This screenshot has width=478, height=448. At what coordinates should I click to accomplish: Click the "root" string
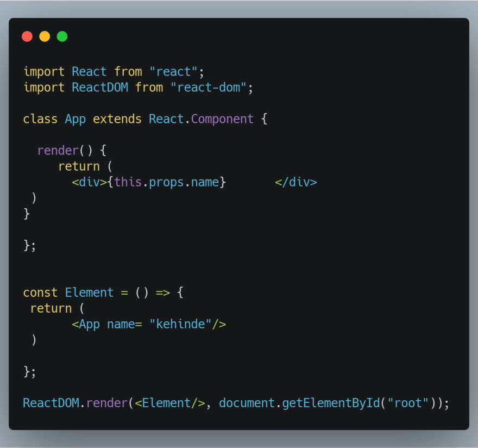point(408,403)
